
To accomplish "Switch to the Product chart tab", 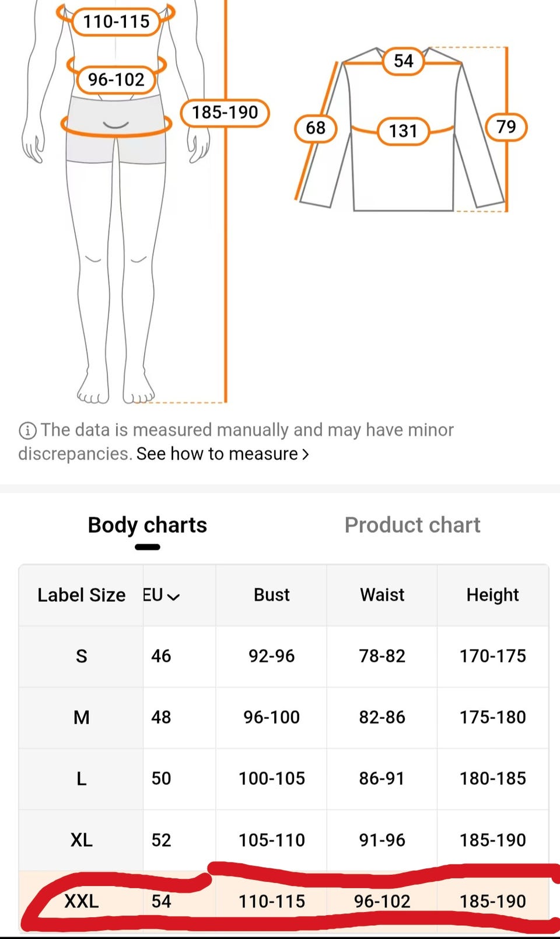I will [412, 525].
